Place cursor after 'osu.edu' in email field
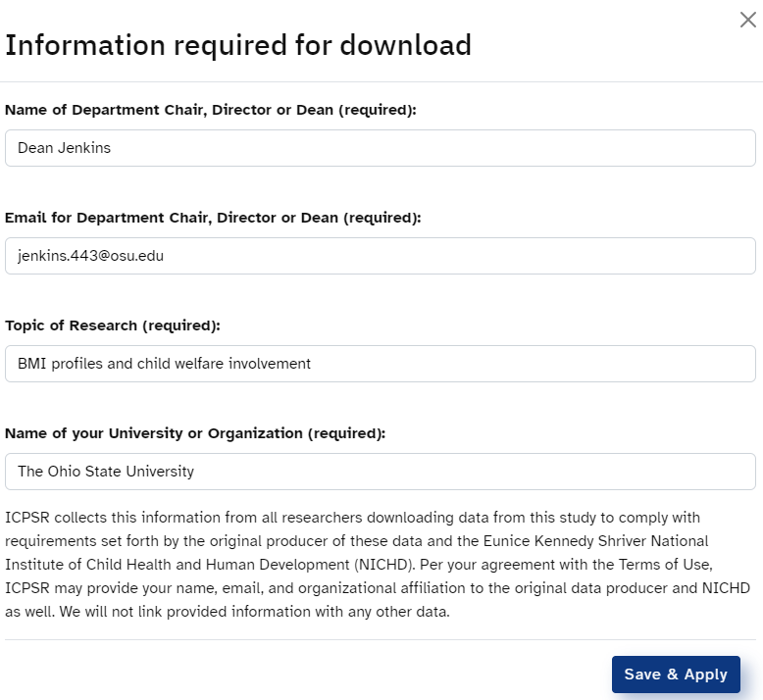Viewport: 763px width, 700px height. (165, 256)
